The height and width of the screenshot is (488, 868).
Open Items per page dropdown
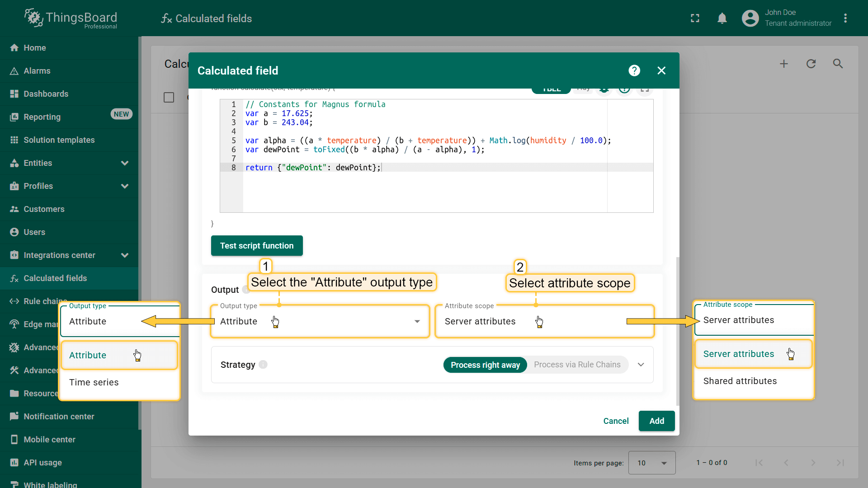click(x=651, y=463)
